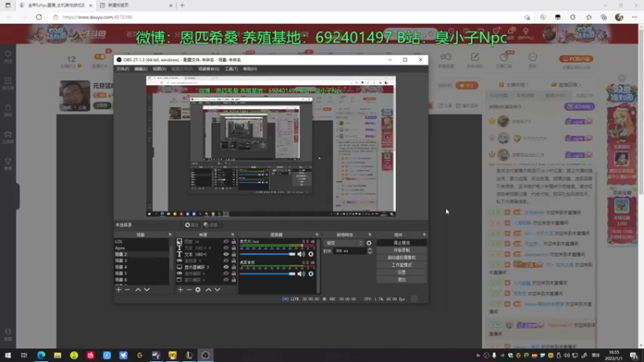Click the 属性 properties gear button
644x362 pixels.
192,225
